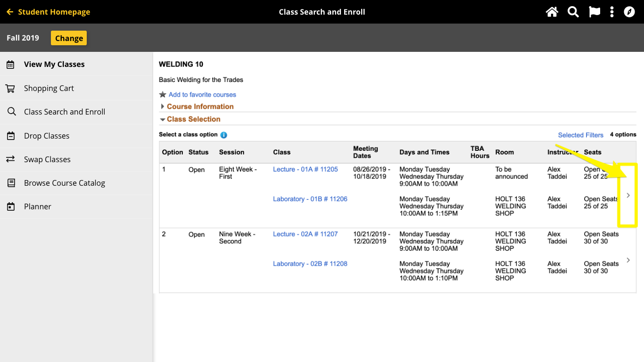Open the Planner sidebar item

click(x=37, y=206)
